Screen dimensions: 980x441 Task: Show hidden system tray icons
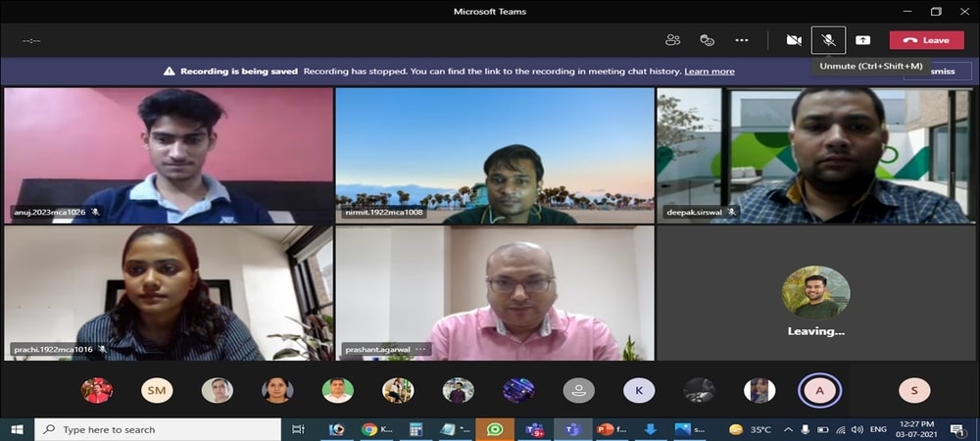pyautogui.click(x=787, y=429)
